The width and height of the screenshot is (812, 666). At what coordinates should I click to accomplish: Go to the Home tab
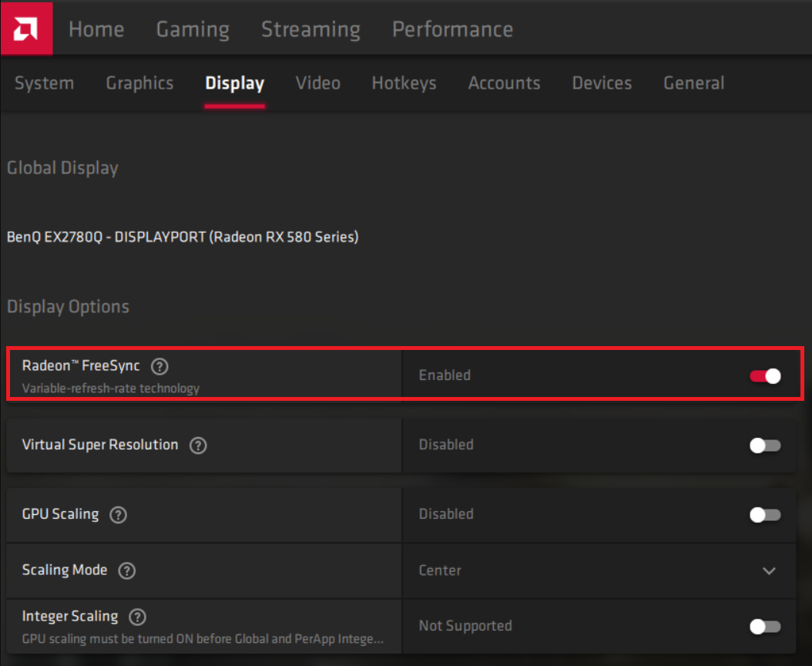[x=96, y=29]
